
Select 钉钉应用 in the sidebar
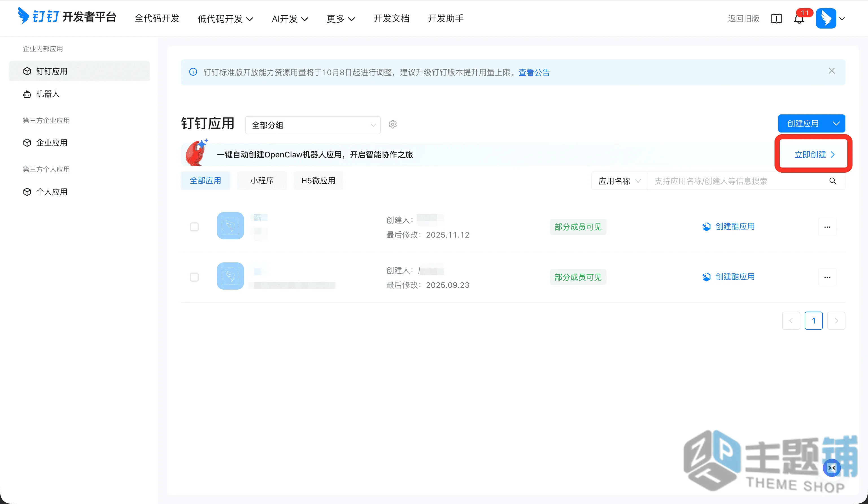pos(79,71)
